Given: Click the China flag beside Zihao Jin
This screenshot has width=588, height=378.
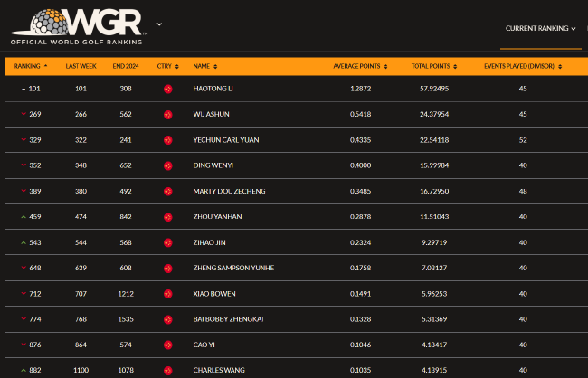Looking at the screenshot, I should pyautogui.click(x=168, y=242).
